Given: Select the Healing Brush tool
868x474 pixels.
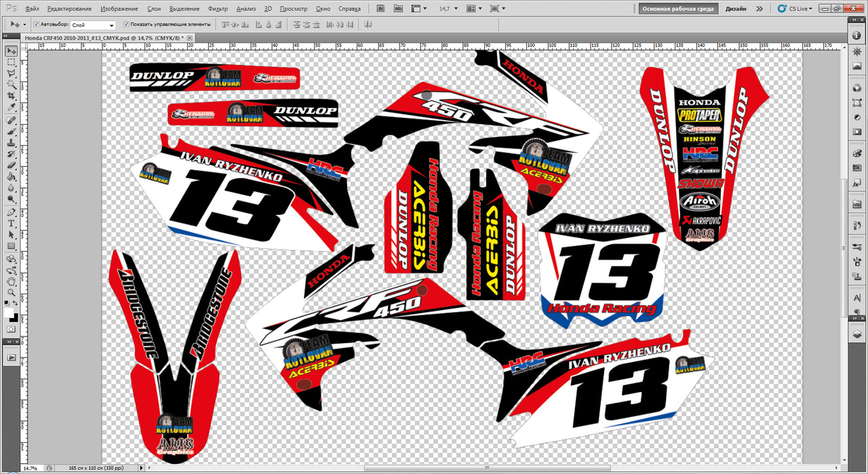Looking at the screenshot, I should pos(12,121).
